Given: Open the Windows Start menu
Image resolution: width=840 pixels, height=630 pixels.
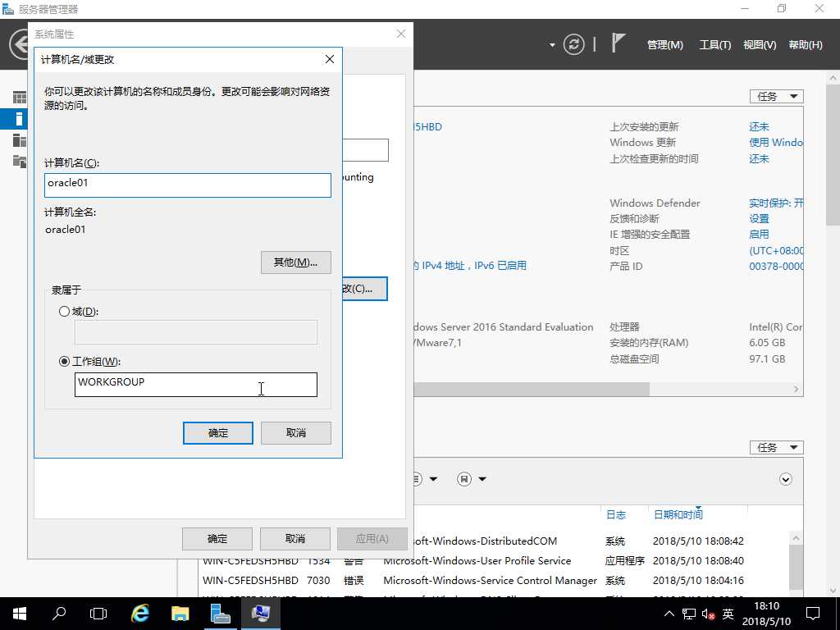Looking at the screenshot, I should click(x=20, y=614).
